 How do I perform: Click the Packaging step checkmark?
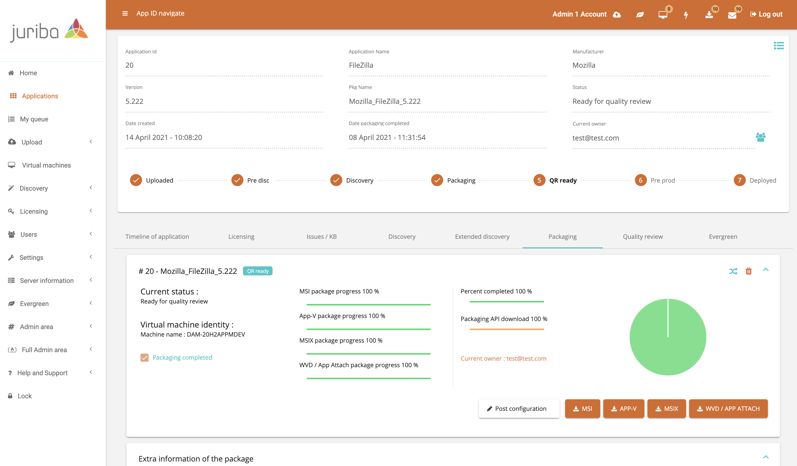(437, 180)
